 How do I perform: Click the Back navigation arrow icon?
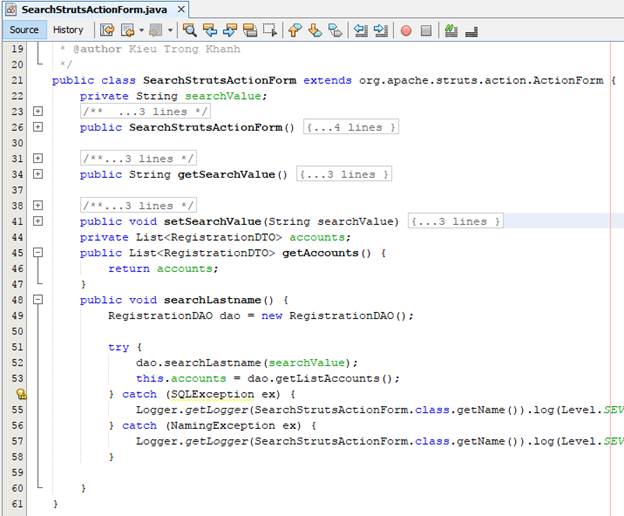(x=128, y=30)
